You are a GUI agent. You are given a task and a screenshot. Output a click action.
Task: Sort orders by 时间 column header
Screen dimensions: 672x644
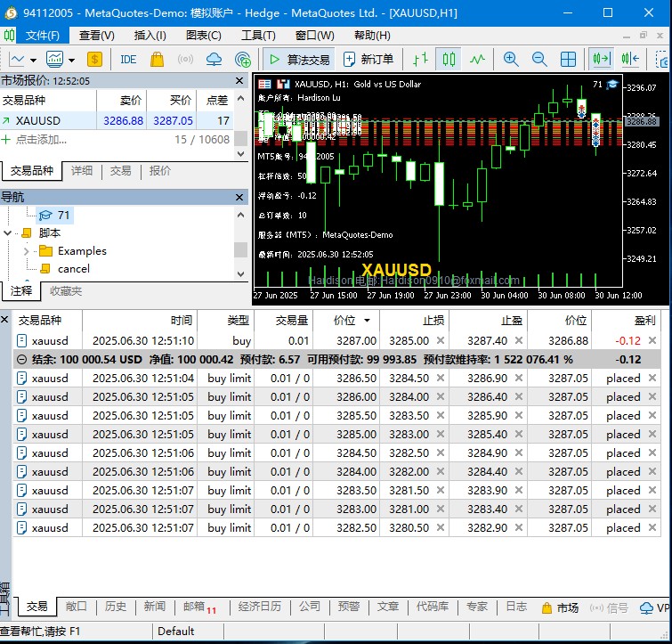pyautogui.click(x=140, y=321)
